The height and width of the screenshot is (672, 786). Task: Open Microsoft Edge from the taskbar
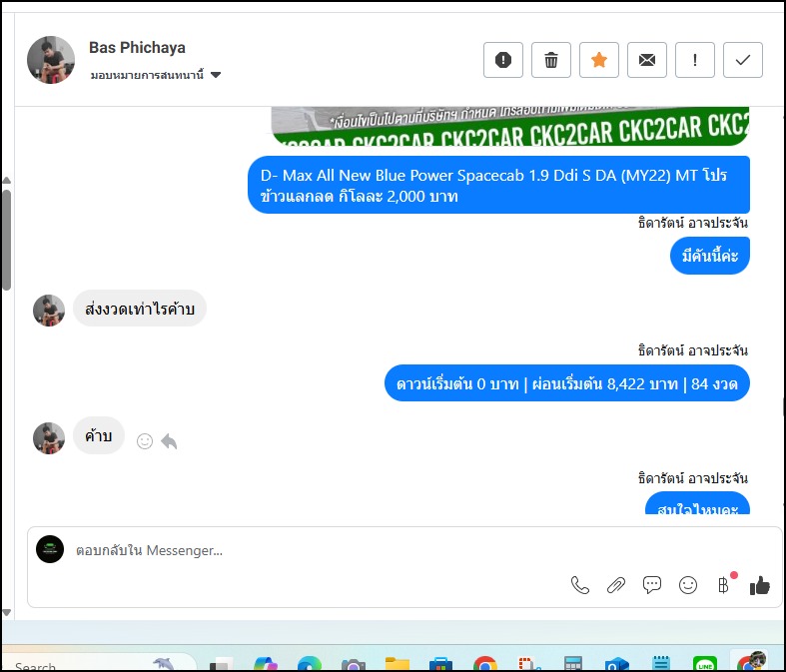pos(310,664)
